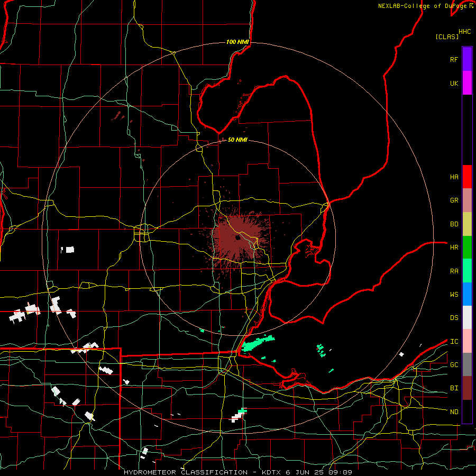Click the KDTX radar site black center dot
Viewport: 476px width, 476px height.
[x=237, y=238]
